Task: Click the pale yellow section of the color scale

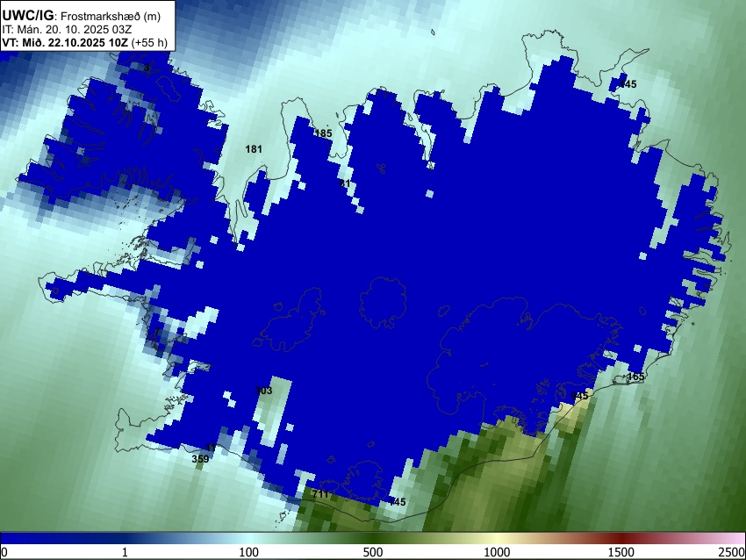Action: 497,539
